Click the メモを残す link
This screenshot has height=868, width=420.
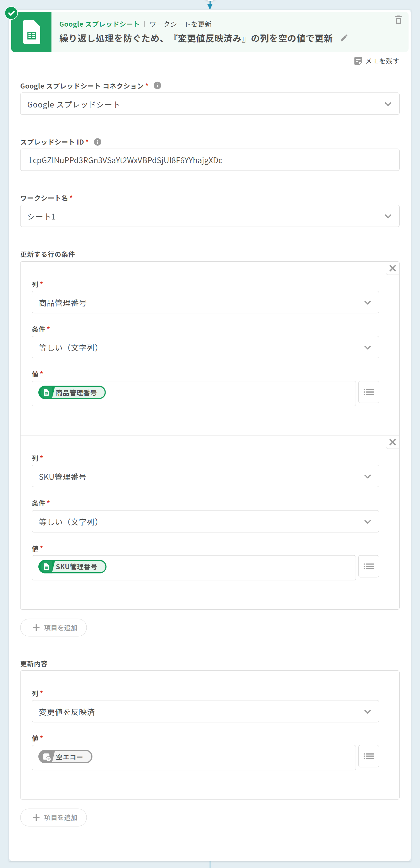coord(382,61)
